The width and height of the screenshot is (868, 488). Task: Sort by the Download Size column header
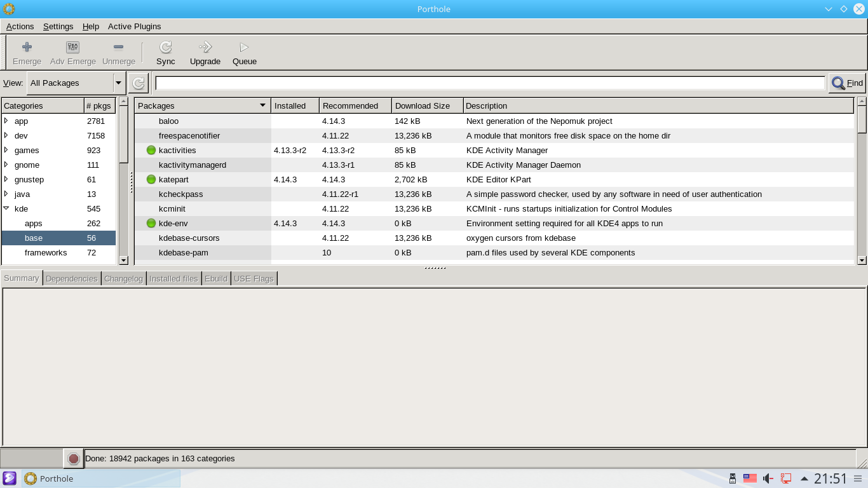[x=427, y=105]
